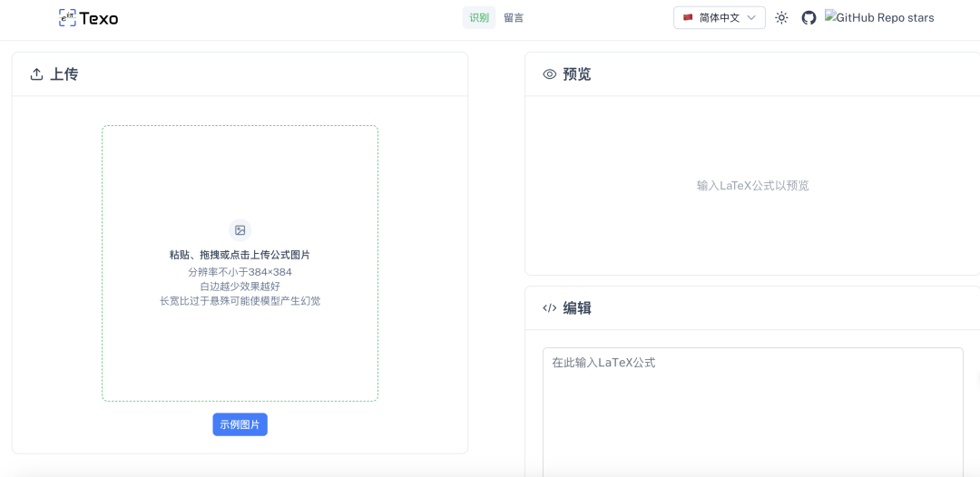Click the code brackets icon beside 编辑

tap(549, 308)
